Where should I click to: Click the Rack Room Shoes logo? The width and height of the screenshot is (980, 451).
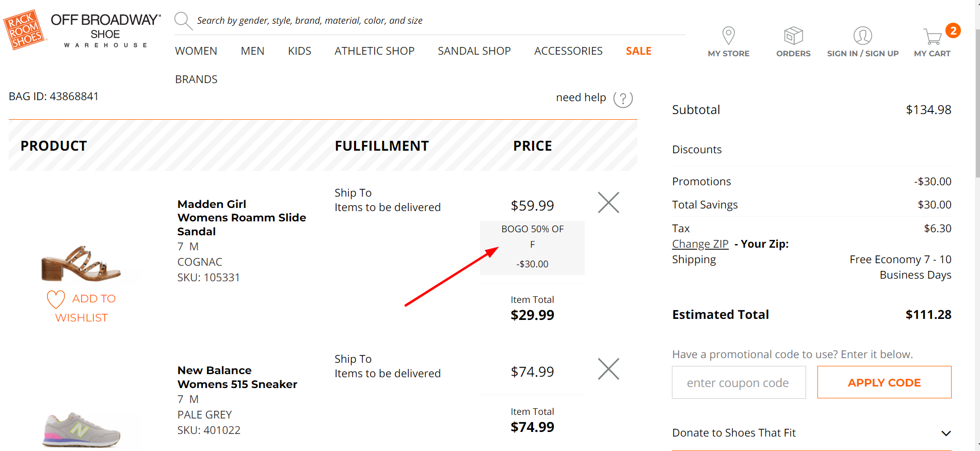pos(25,30)
